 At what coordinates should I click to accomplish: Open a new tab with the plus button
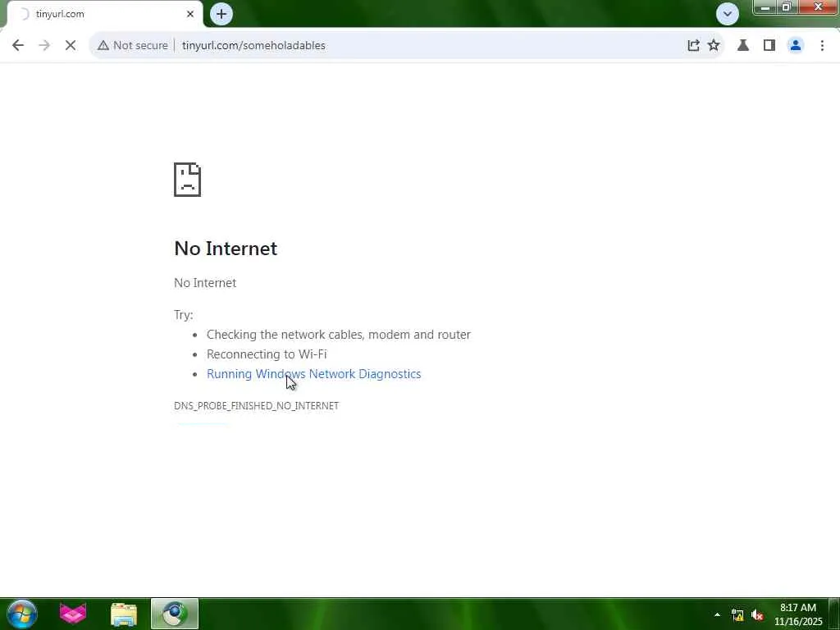click(x=221, y=14)
